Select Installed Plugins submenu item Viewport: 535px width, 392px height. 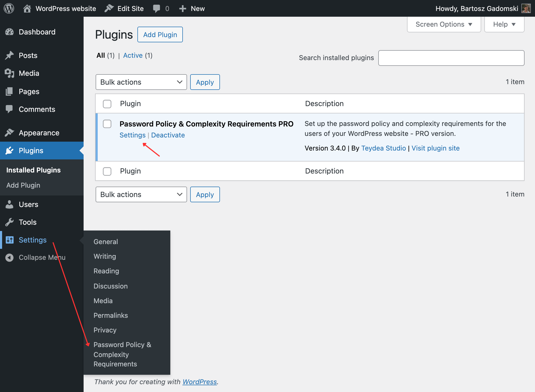coord(33,170)
